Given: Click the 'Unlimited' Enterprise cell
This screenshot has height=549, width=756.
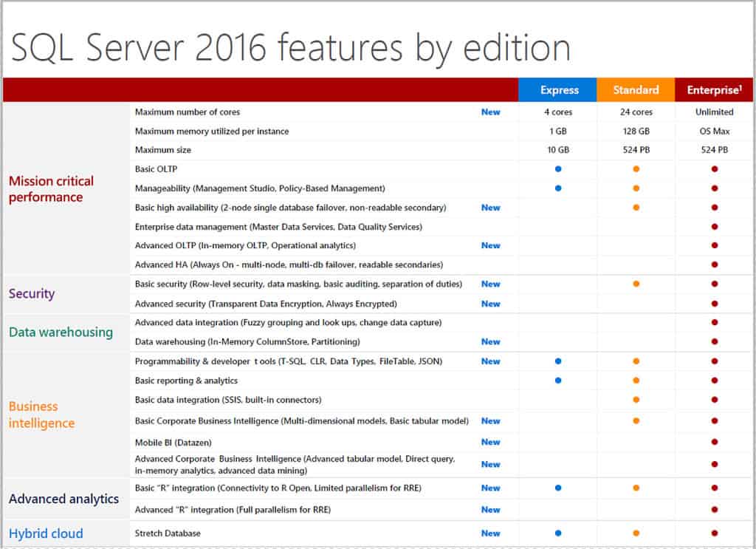Looking at the screenshot, I should click(714, 112).
